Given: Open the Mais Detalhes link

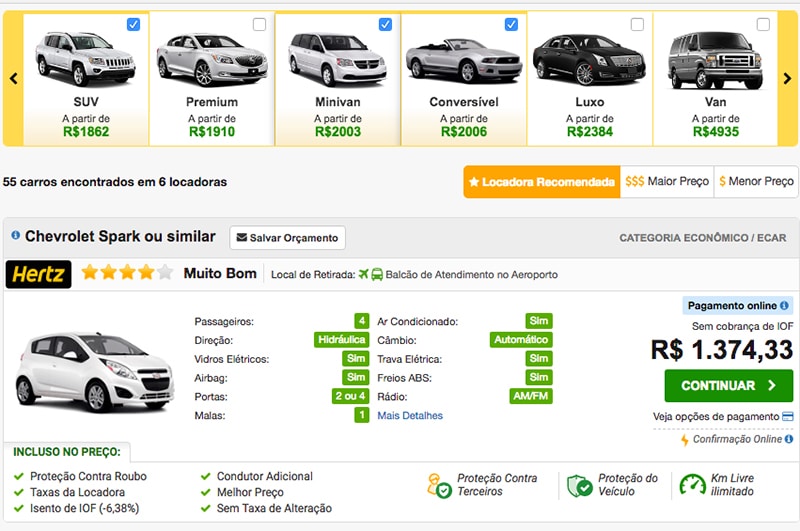Looking at the screenshot, I should pos(410,415).
